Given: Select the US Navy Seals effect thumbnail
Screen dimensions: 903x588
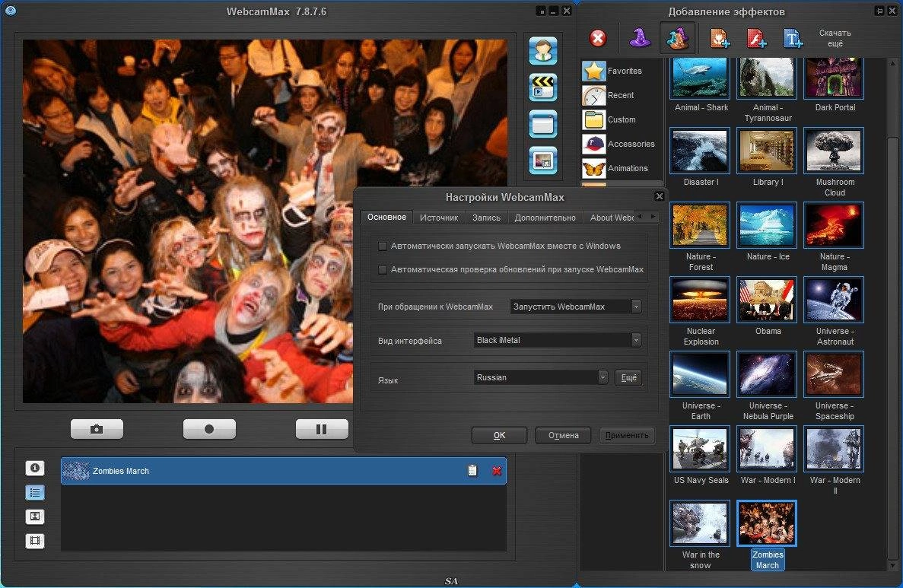Looking at the screenshot, I should click(700, 449).
